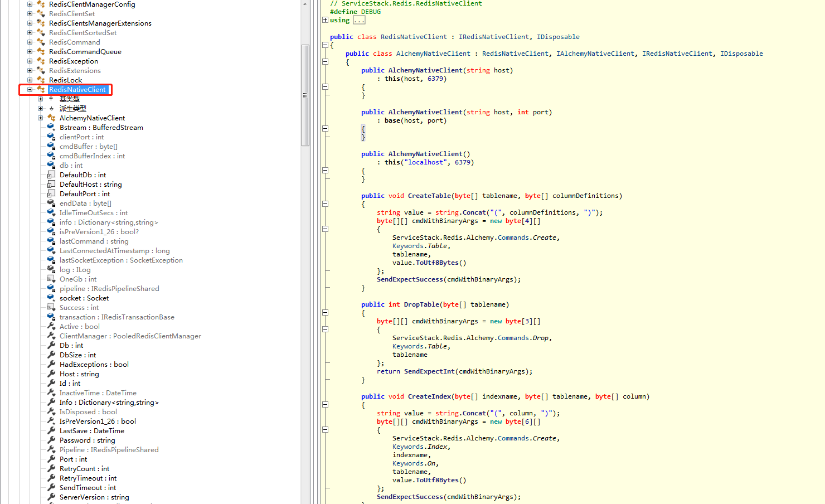Expand the collapsed using directives block
Screen dimensions: 825x504
[x=325, y=20]
